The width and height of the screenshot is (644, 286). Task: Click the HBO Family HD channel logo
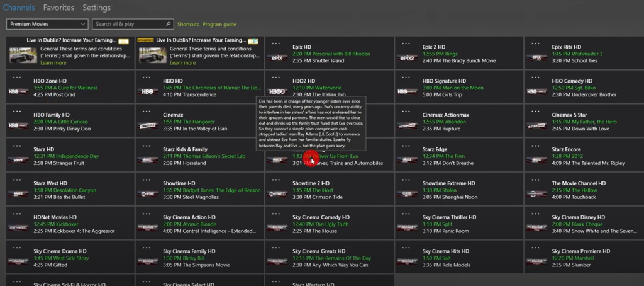point(18,126)
